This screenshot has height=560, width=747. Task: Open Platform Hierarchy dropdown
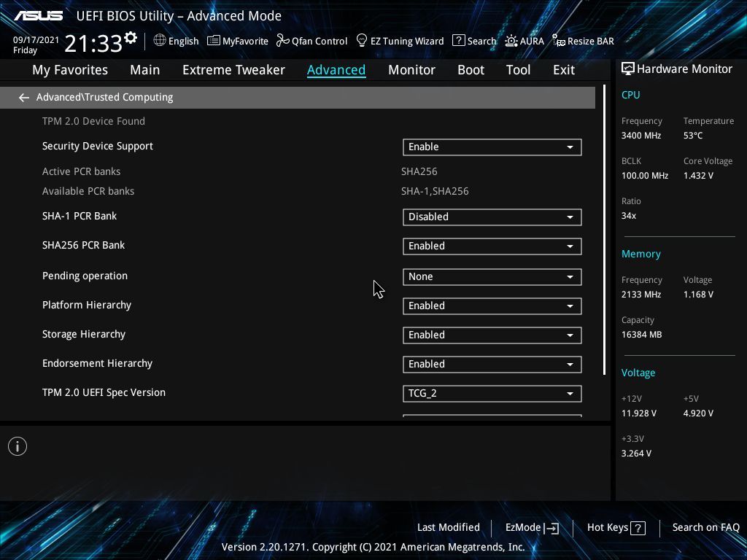[492, 306]
